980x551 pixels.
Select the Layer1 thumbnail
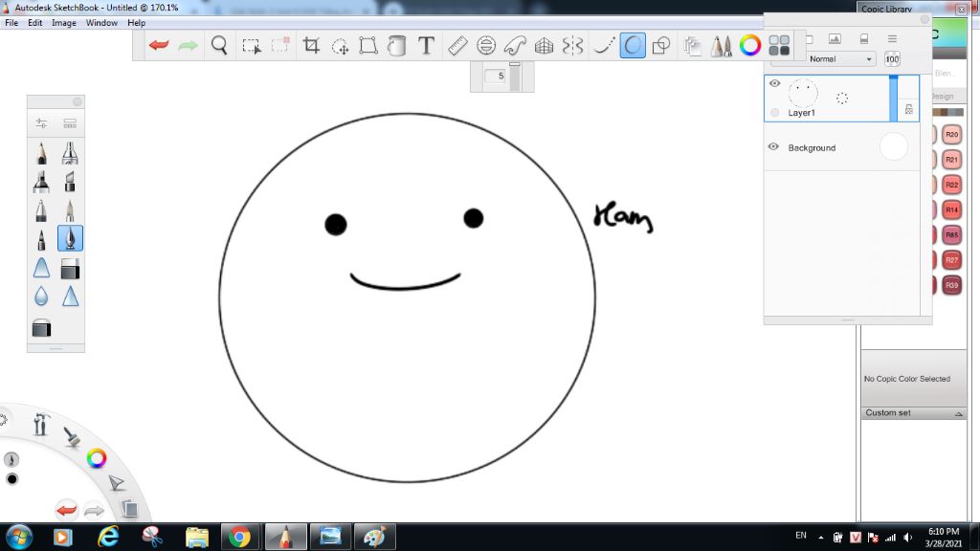tap(803, 94)
